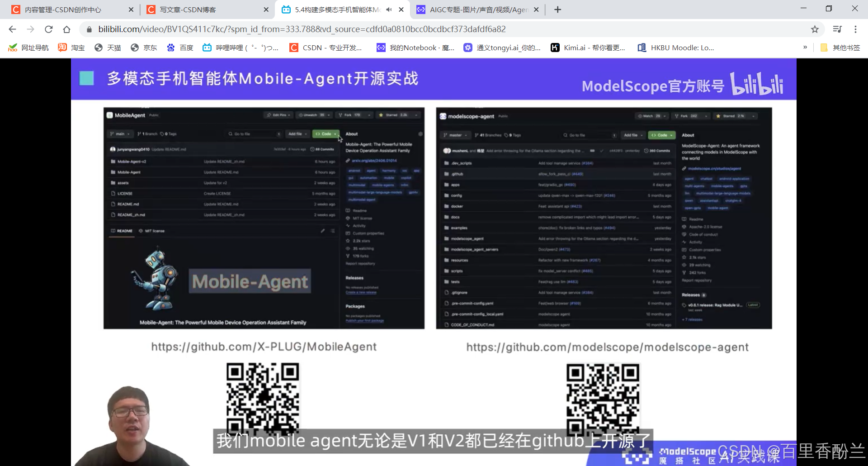The image size is (868, 466).
Task: Open the 哔哩哔哩 bookmark
Action: [x=241, y=48]
